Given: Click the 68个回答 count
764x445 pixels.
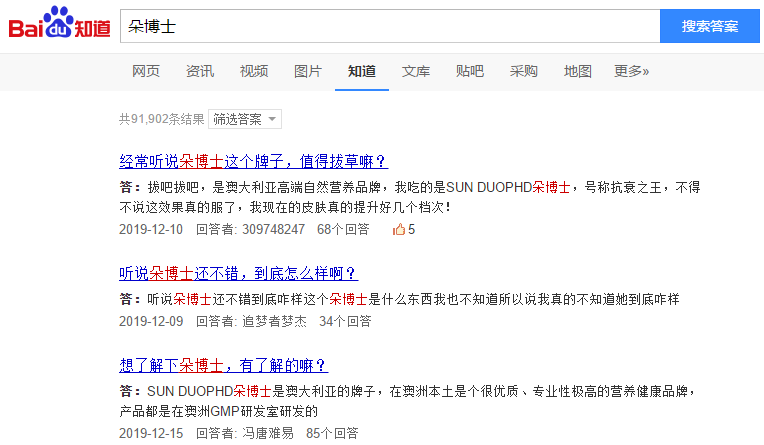Looking at the screenshot, I should pos(343,229).
